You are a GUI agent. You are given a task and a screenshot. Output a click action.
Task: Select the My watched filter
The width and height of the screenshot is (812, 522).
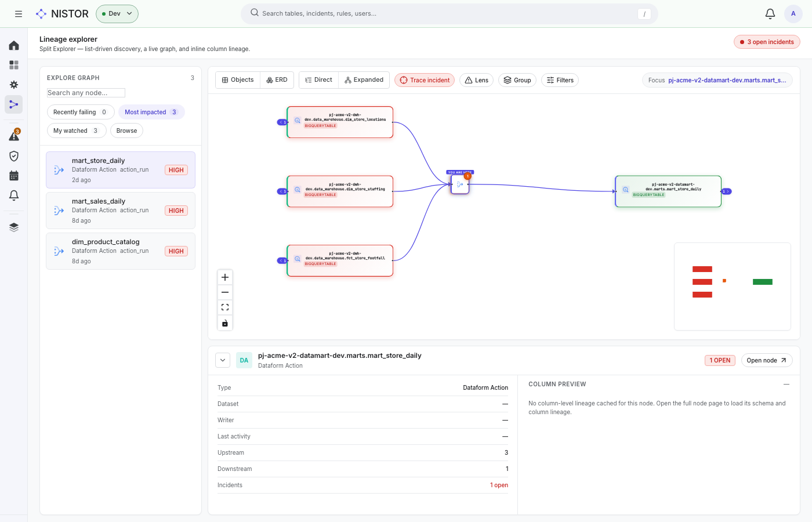[76, 130]
